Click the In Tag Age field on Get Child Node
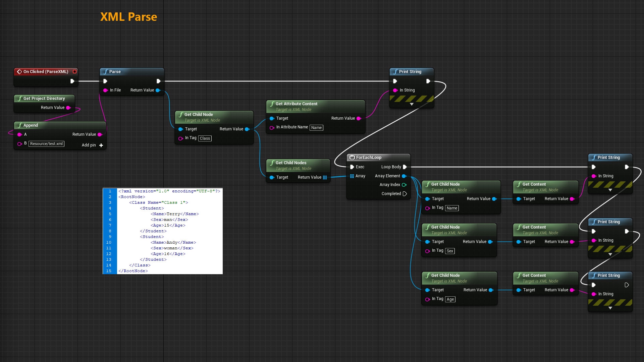 coord(450,299)
